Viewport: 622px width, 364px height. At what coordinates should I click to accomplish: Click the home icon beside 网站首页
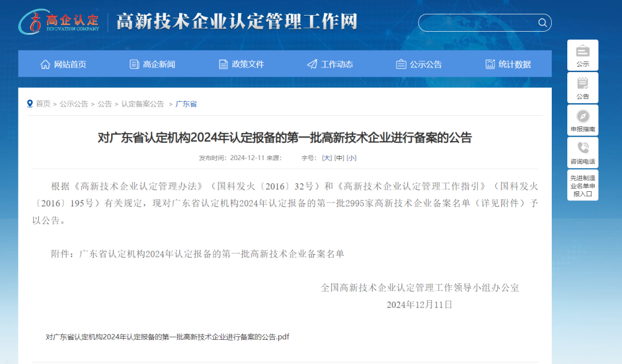click(x=45, y=65)
